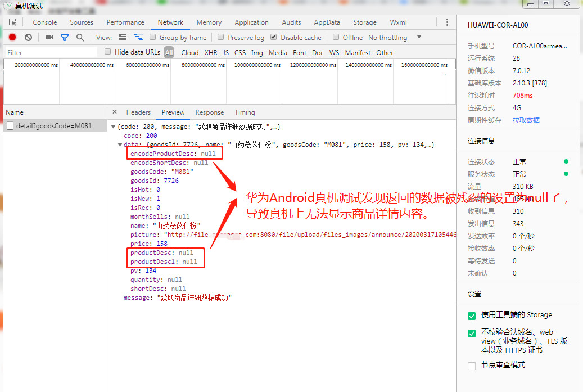Minimize the 真机调试 window
This screenshot has width=583, height=392.
(x=531, y=4)
